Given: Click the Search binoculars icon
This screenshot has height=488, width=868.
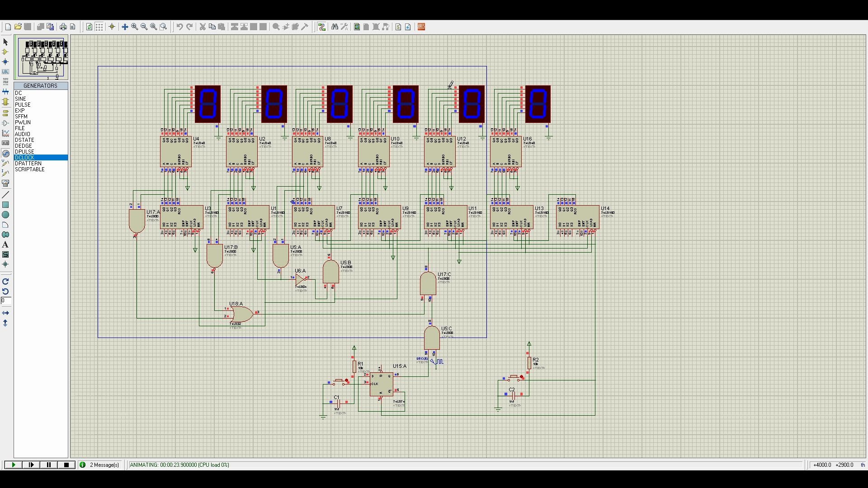Looking at the screenshot, I should pos(335,27).
